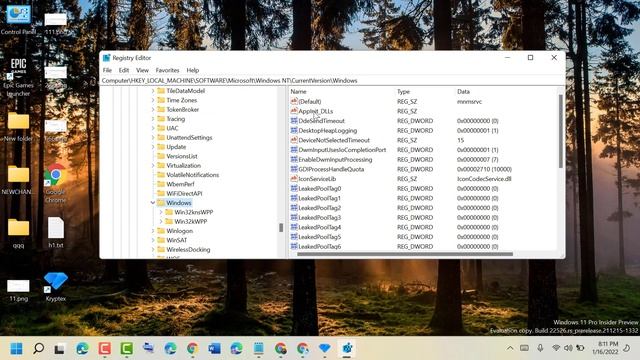Expand the Win32knsWPP subkey

[x=161, y=212]
